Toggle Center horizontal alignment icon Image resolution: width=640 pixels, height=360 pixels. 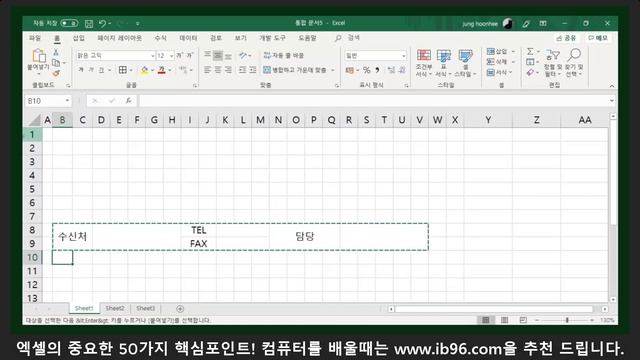coord(218,70)
